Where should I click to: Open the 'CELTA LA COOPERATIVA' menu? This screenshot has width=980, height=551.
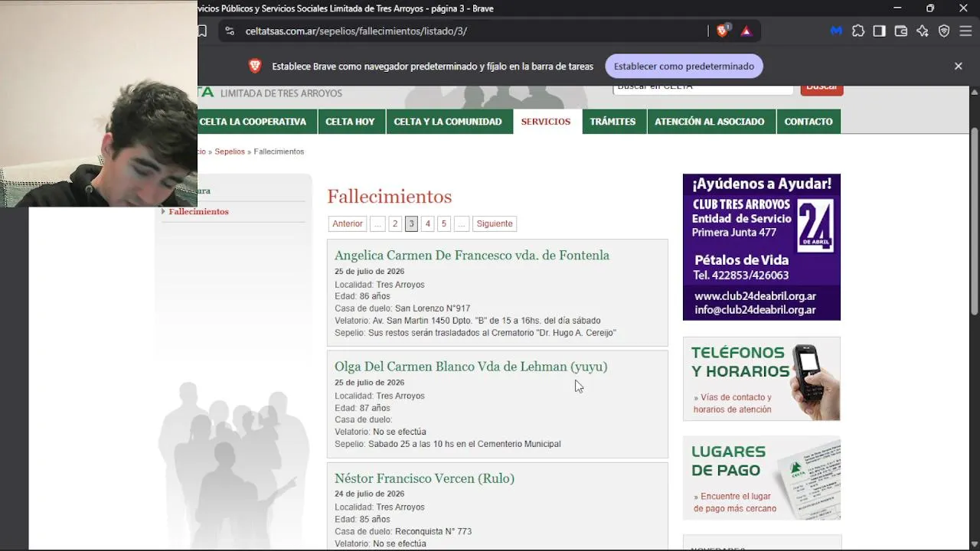coord(253,122)
